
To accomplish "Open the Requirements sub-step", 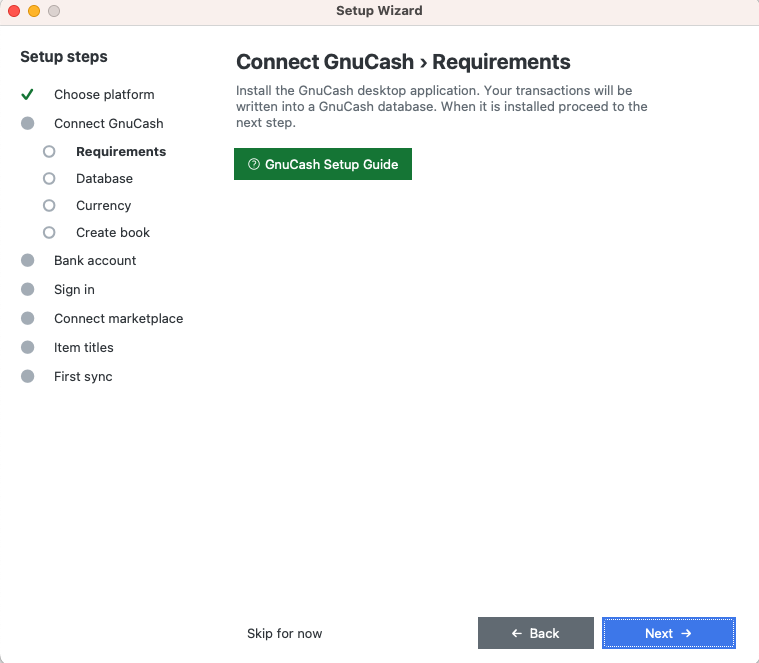I will point(121,151).
